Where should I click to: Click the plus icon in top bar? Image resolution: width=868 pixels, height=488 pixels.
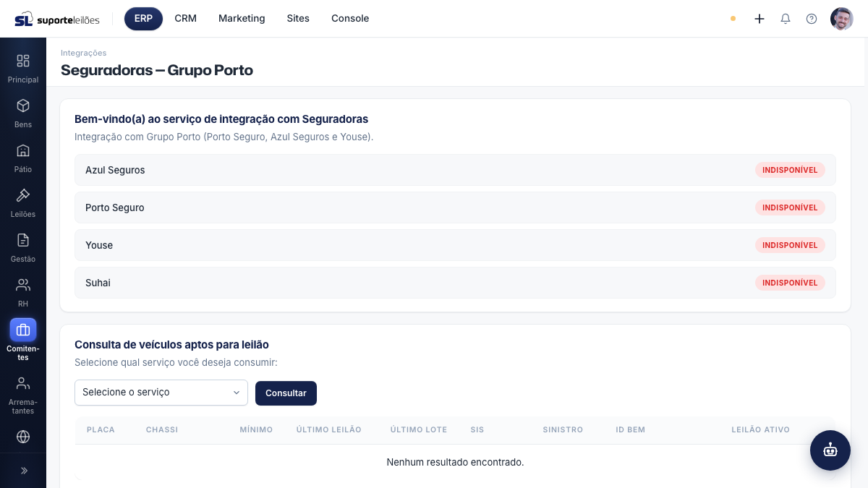coord(759,19)
